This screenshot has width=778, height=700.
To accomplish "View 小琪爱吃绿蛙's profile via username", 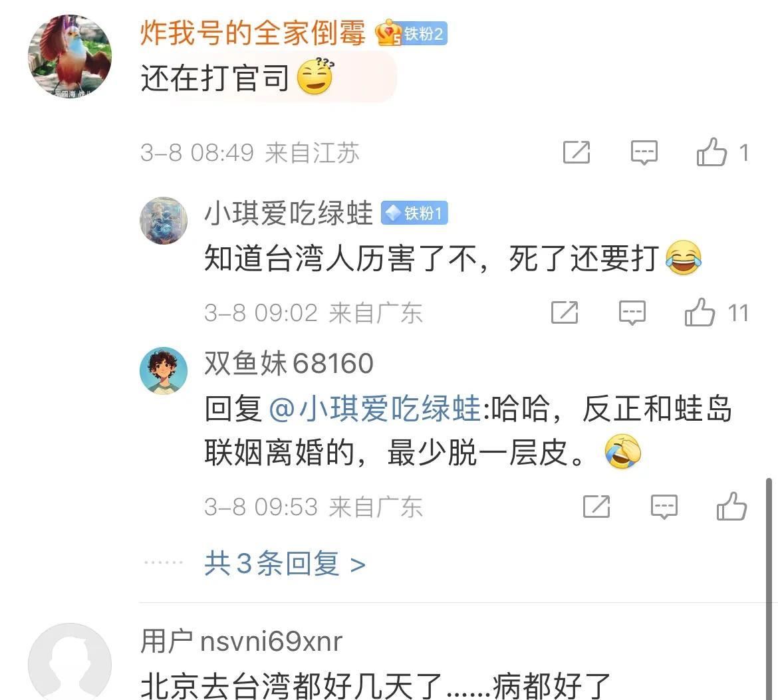I will pos(289,213).
